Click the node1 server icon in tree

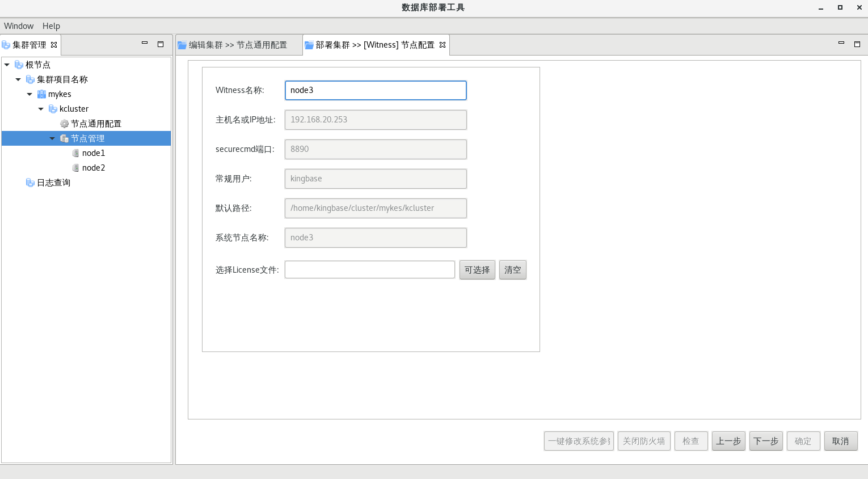(75, 153)
